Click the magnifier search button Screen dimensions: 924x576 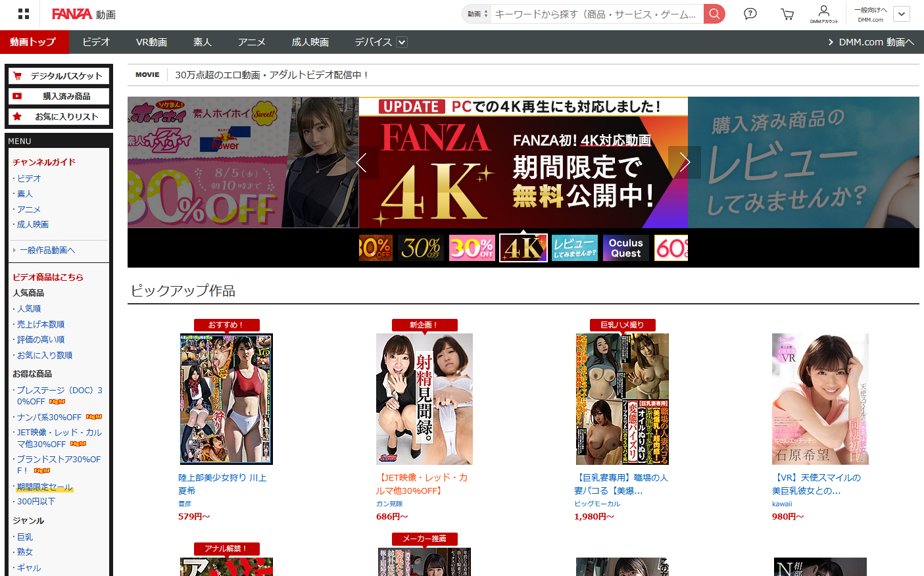(x=714, y=14)
